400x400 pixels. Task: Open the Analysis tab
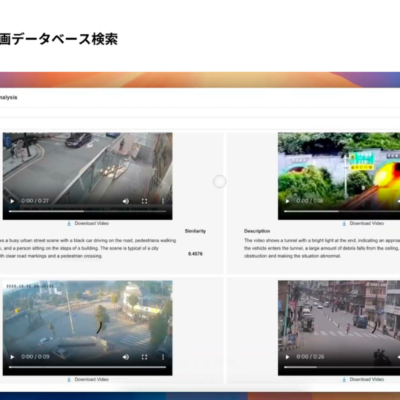pos(9,97)
